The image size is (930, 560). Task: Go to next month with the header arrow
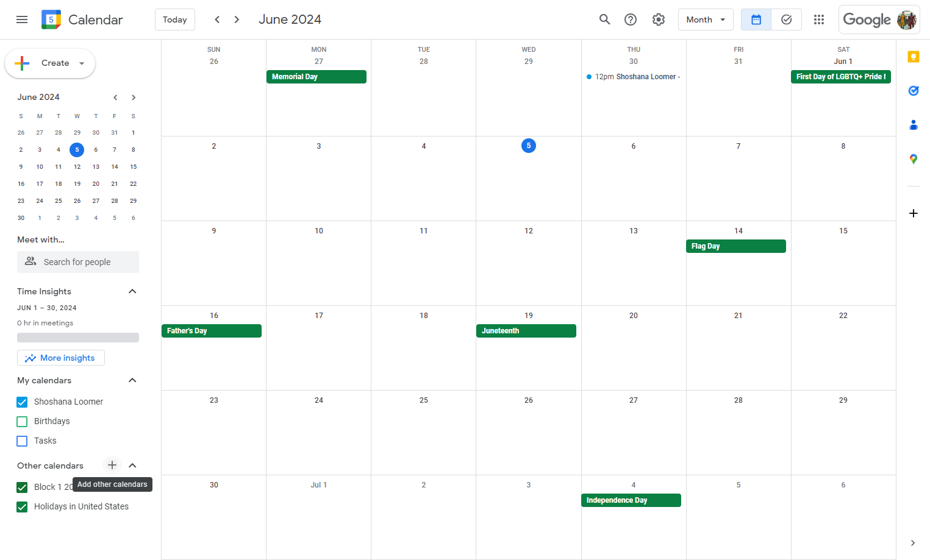[237, 19]
